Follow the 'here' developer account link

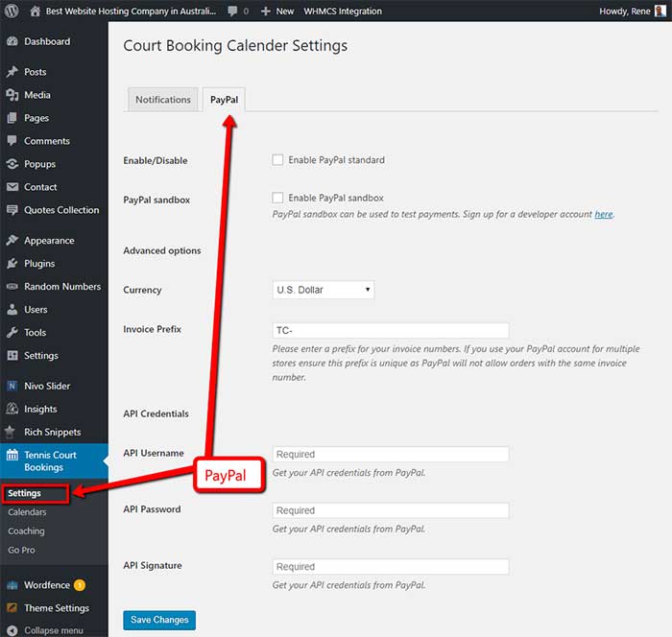coord(604,214)
